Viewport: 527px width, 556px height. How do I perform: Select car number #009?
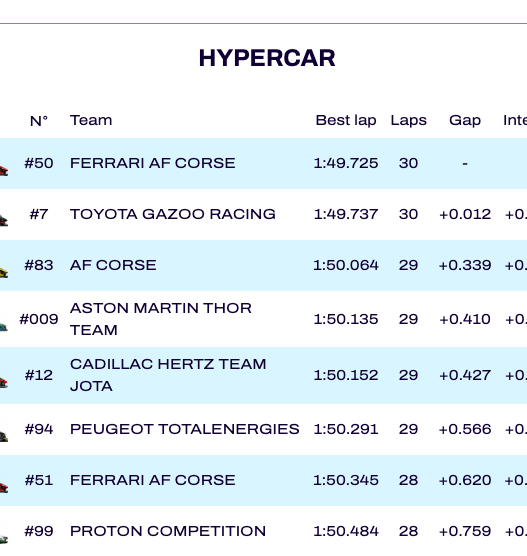[x=39, y=319]
